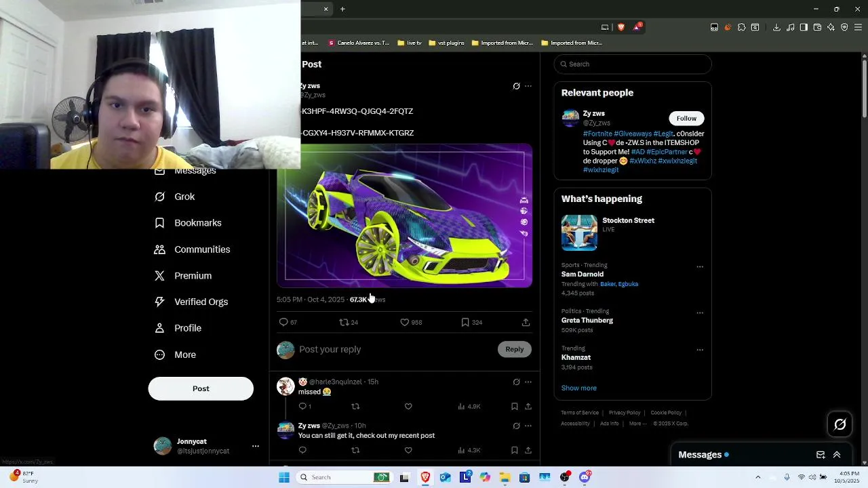868x488 pixels.
Task: Expand the More menu in sidebar
Action: [175, 354]
